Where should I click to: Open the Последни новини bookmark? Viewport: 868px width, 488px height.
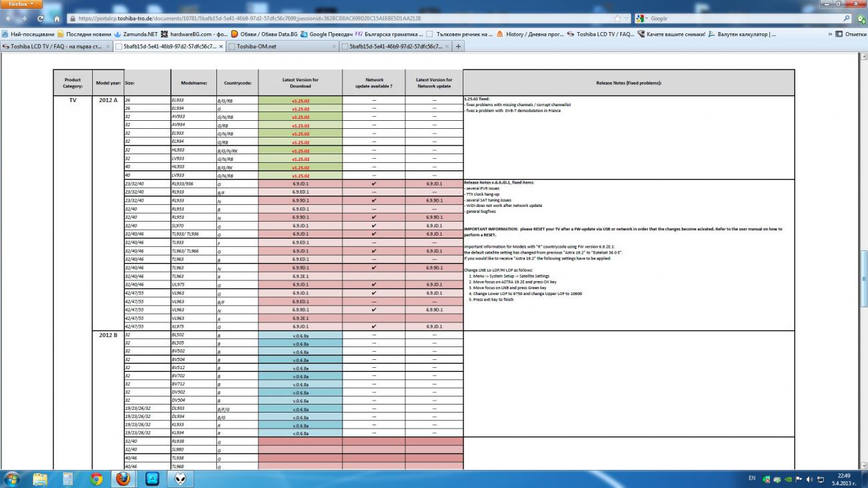tap(84, 34)
